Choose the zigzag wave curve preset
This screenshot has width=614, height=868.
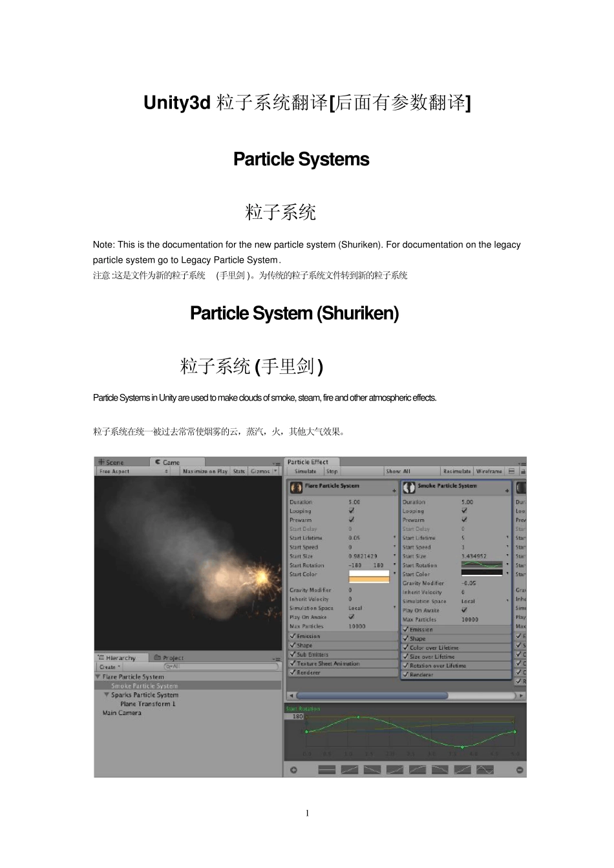[x=485, y=769]
